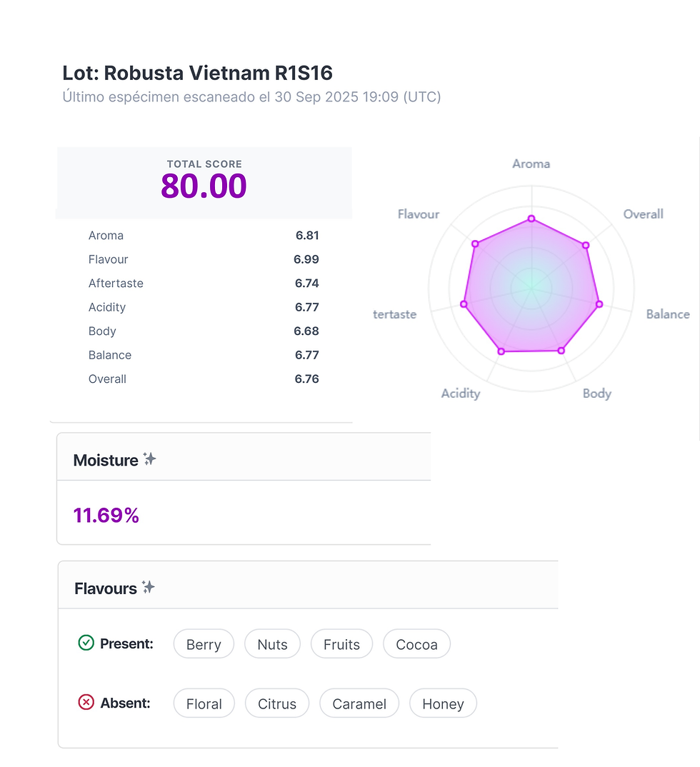
Task: Click the Balance data point on radar chart
Action: click(599, 304)
